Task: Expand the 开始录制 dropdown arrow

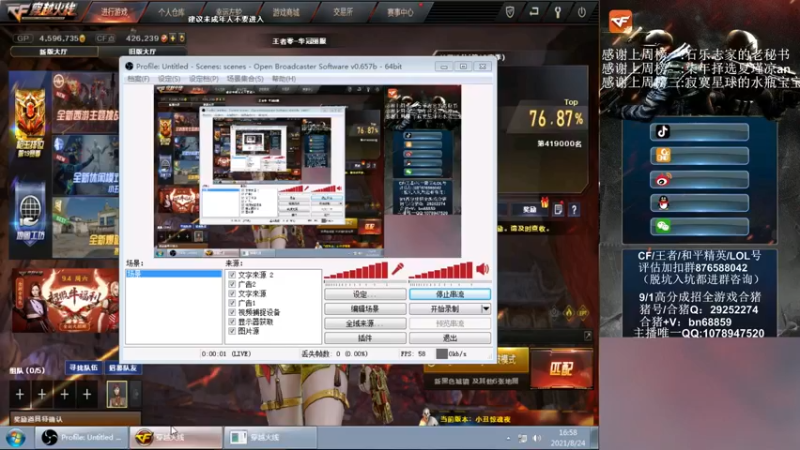Action: point(486,309)
